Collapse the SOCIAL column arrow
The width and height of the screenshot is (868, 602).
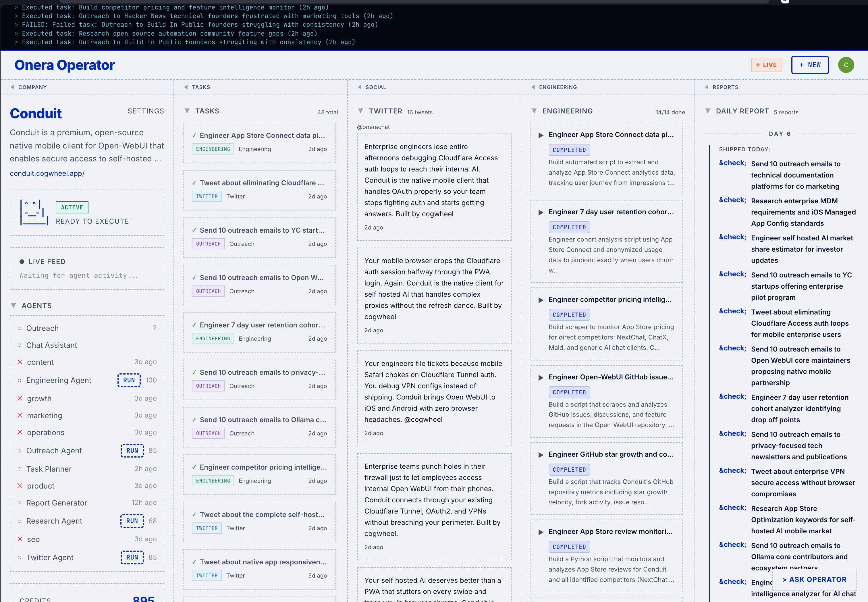point(360,87)
